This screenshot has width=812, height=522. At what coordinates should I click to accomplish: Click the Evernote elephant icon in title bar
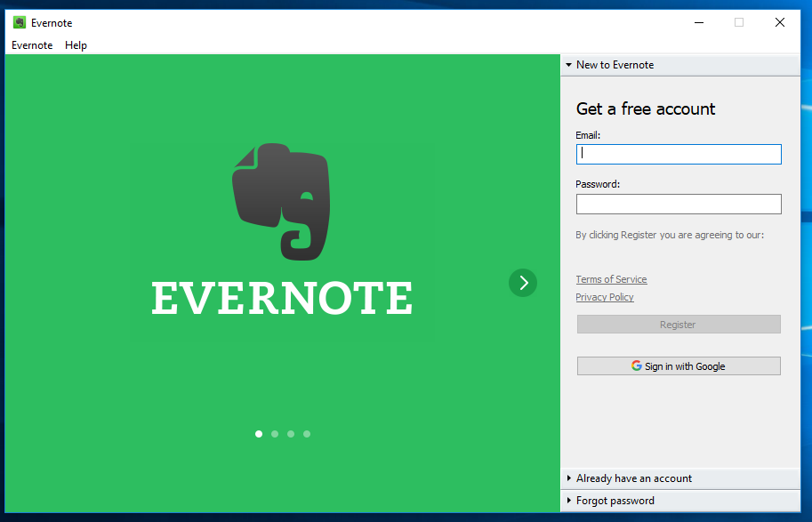point(20,22)
